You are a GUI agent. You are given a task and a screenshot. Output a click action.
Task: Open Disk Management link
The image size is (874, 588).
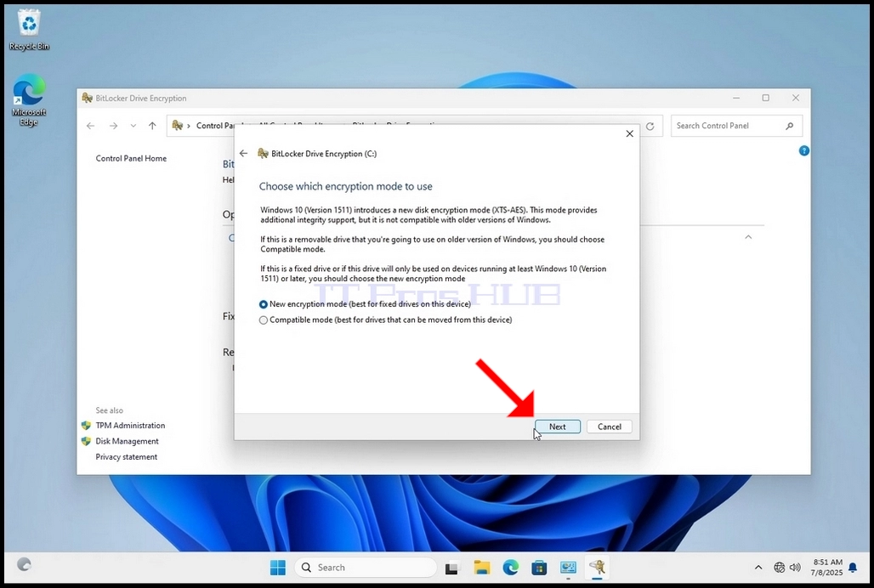(127, 441)
